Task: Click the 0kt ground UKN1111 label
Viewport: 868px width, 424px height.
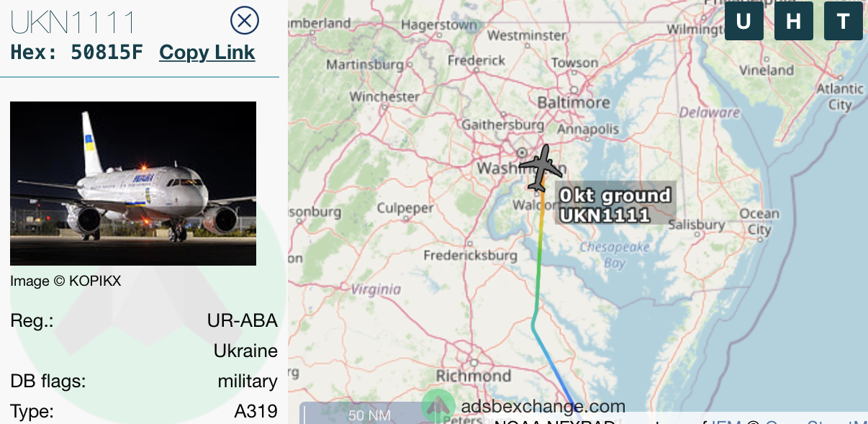Action: click(615, 204)
